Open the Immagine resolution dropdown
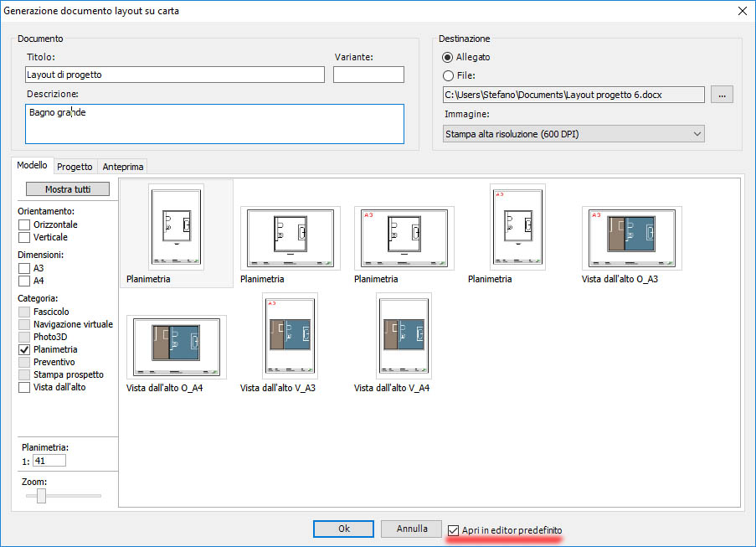This screenshot has width=756, height=547. pos(573,134)
